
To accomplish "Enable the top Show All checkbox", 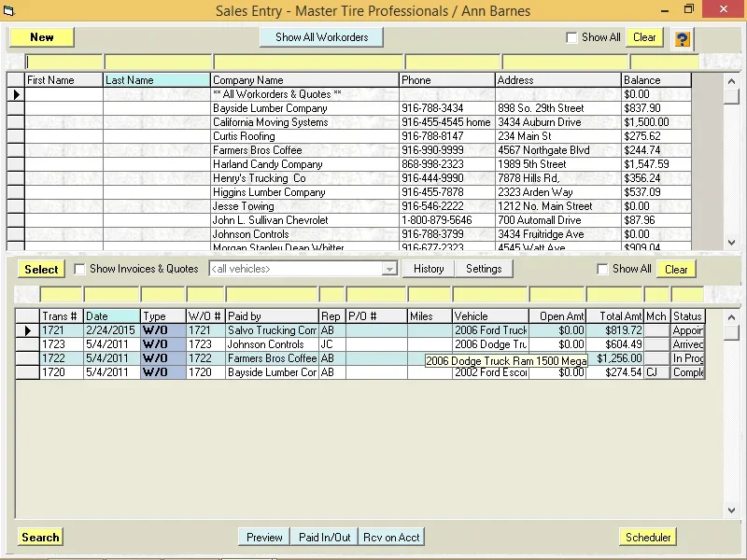I will pos(571,37).
